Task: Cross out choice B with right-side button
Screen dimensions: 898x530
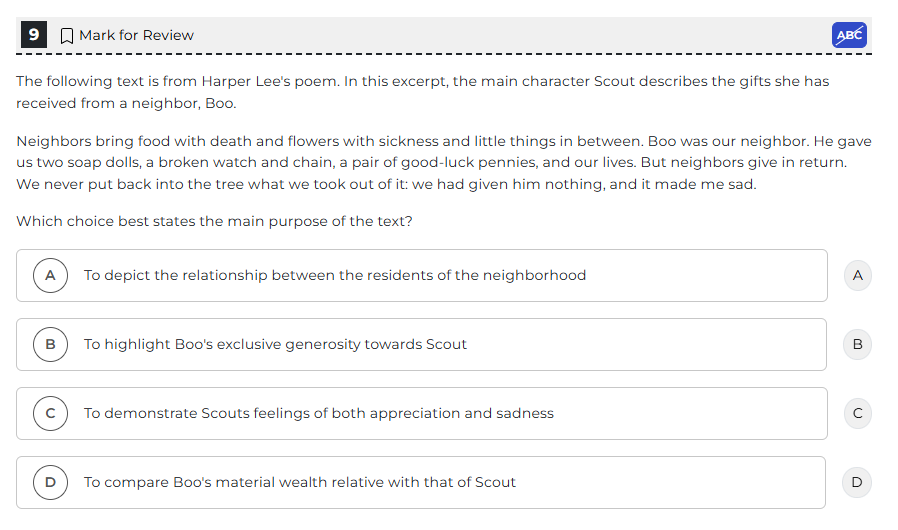Action: [856, 344]
